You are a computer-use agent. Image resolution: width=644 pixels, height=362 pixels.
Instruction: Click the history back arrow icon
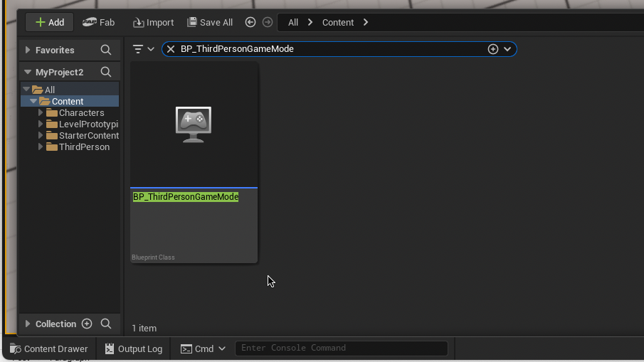pyautogui.click(x=250, y=22)
